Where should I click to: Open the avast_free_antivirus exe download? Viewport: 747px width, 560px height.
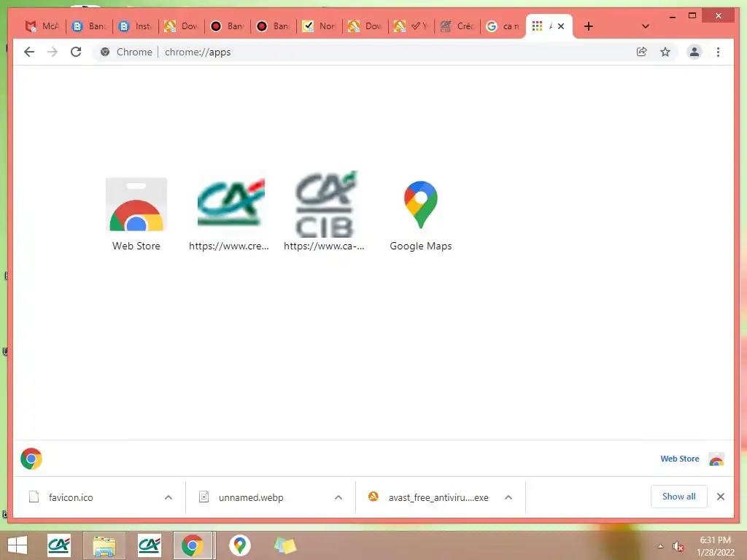point(429,497)
